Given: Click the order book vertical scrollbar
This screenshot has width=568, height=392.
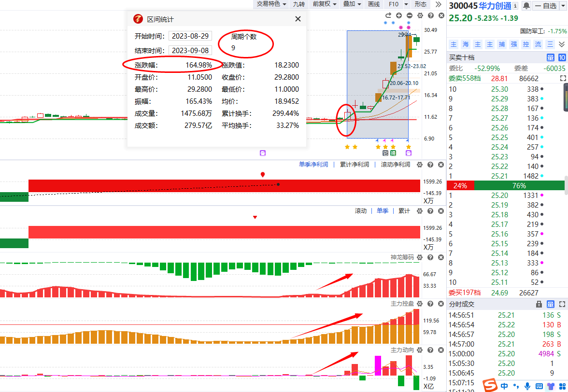Looking at the screenshot, I should pos(566,185).
